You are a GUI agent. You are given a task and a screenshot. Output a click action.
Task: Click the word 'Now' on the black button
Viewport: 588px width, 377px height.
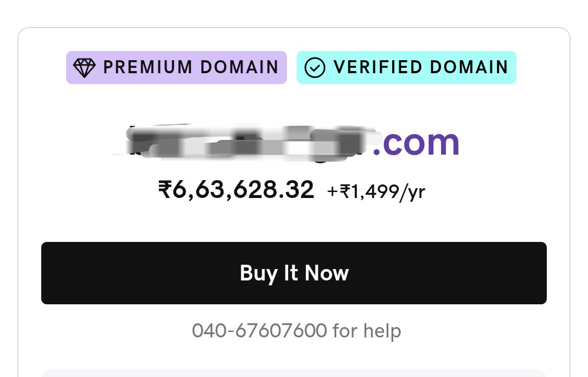[x=327, y=273]
